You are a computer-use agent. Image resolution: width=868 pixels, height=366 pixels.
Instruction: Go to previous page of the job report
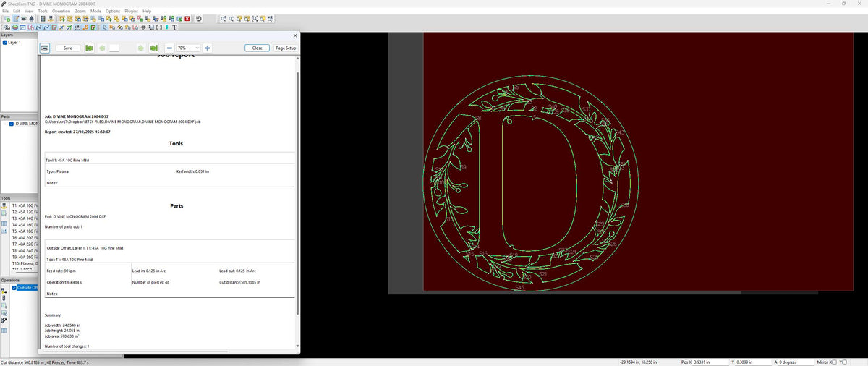tap(102, 48)
